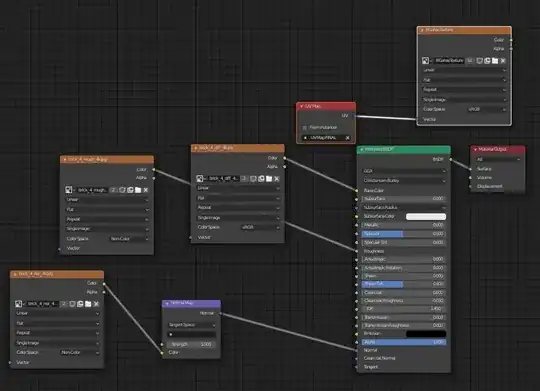The width and height of the screenshot is (540, 391).
Task: Click new image icon in selected texture node
Action: [487, 61]
